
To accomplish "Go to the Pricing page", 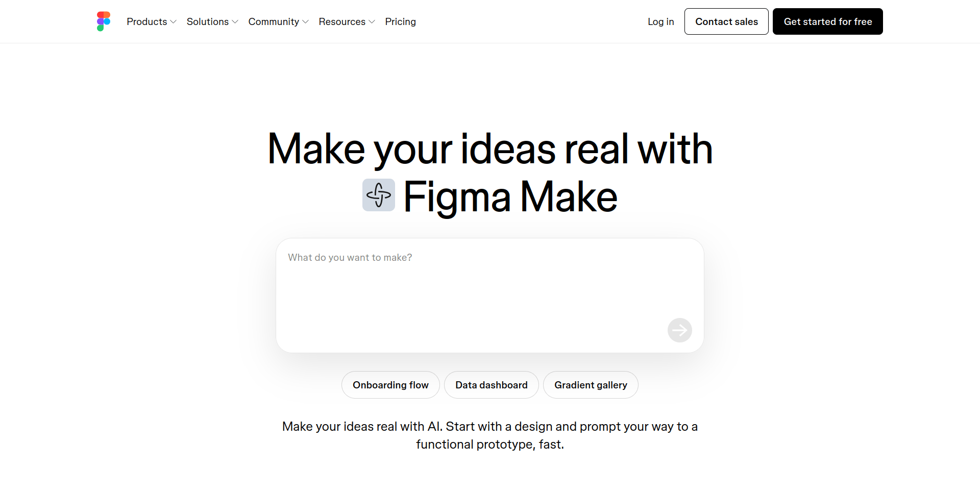I will pos(400,21).
